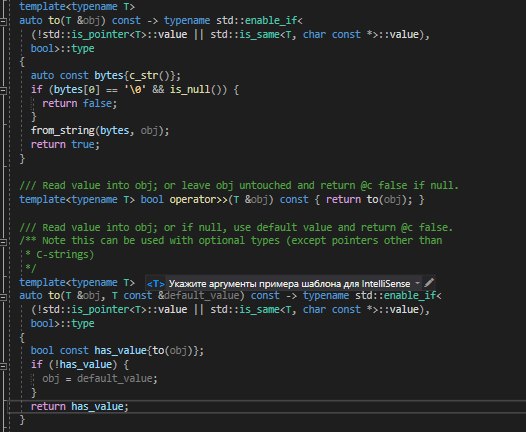The height and width of the screenshot is (432, 526).
Task: Click 'auto const bytes' declaration
Action: click(x=77, y=75)
